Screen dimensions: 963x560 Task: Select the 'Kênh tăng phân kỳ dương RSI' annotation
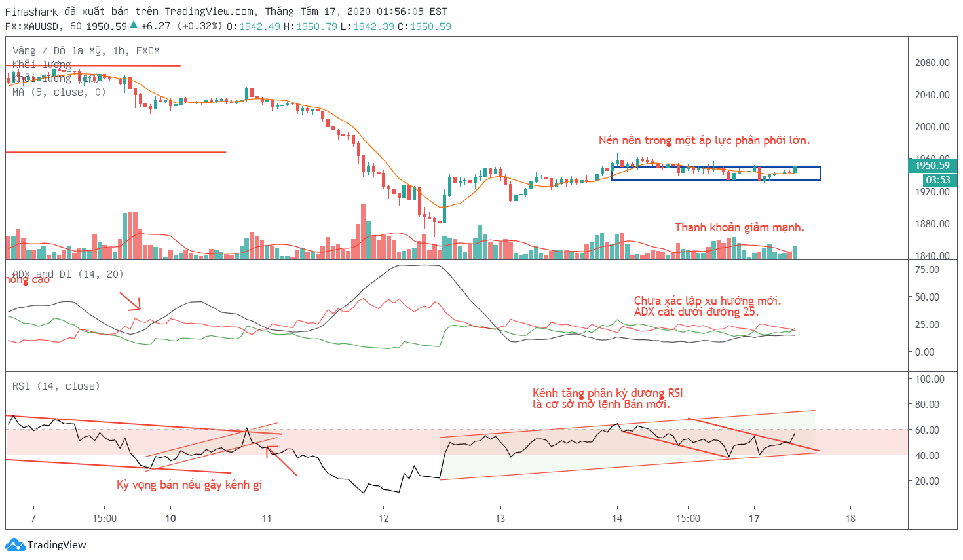pos(608,393)
